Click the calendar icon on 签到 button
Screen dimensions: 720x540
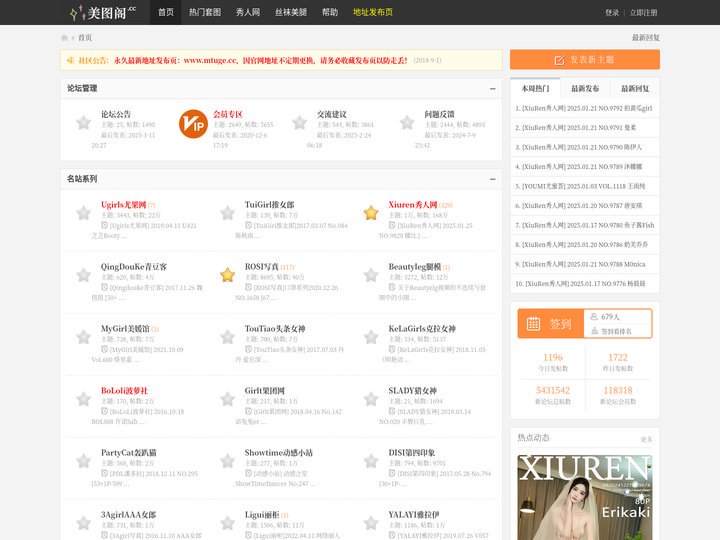pyautogui.click(x=533, y=324)
